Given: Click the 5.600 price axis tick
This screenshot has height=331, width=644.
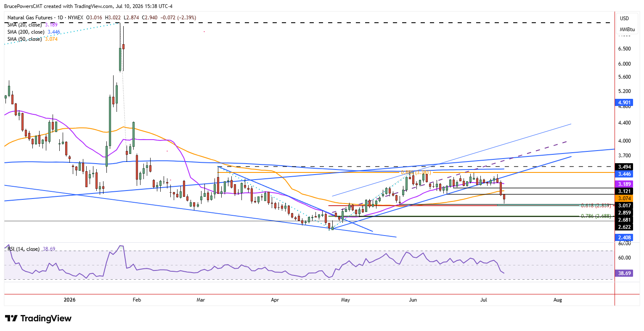Looking at the screenshot, I should pos(624,77).
